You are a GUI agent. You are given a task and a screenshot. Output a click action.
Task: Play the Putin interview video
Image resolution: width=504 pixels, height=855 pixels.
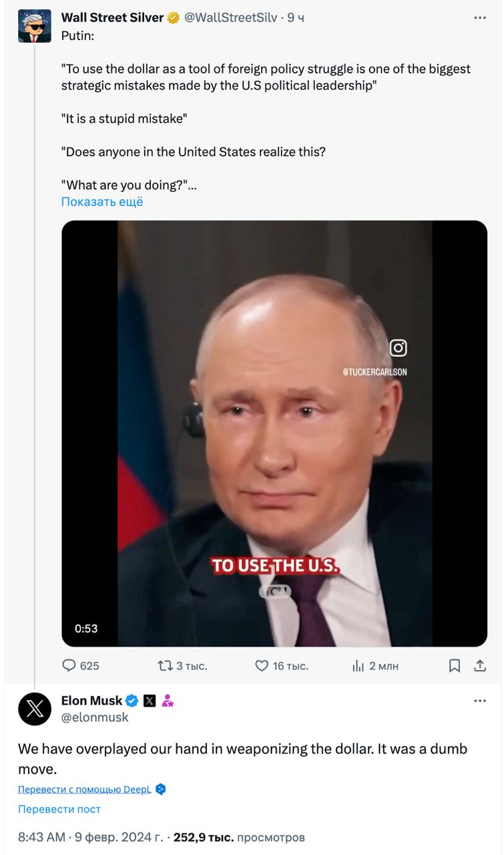click(x=274, y=434)
